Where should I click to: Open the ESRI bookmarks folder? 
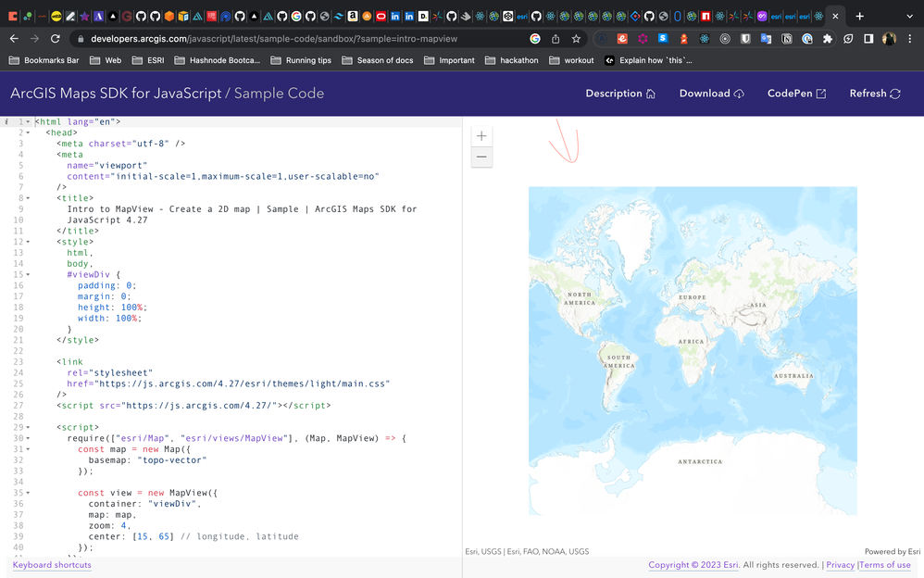148,60
